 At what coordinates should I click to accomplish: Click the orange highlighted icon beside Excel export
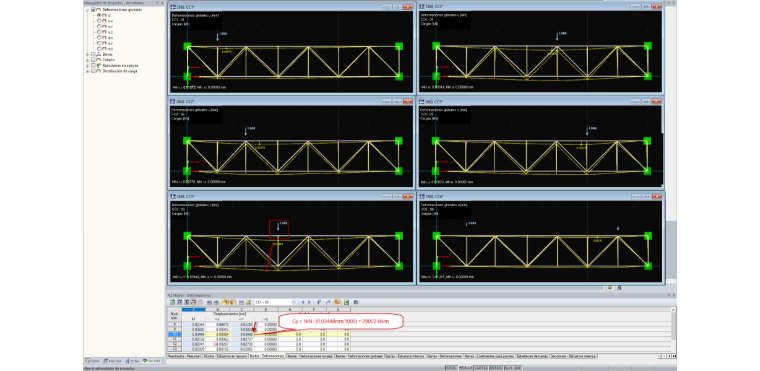coord(337,302)
